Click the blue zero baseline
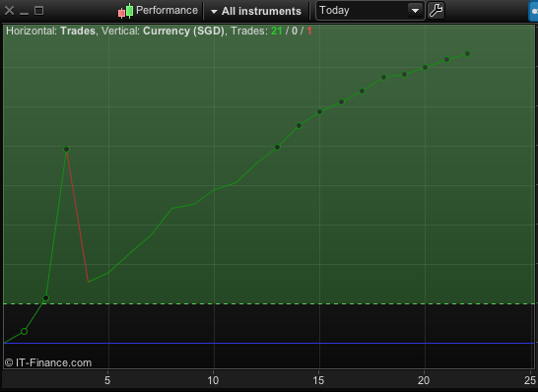The width and height of the screenshot is (538, 392). coord(269,343)
